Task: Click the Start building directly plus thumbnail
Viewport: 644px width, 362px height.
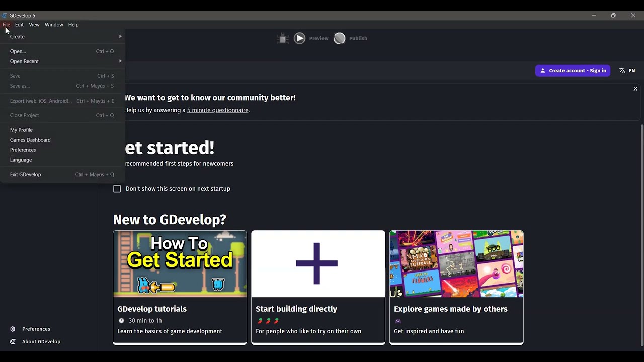Action: coord(318,264)
